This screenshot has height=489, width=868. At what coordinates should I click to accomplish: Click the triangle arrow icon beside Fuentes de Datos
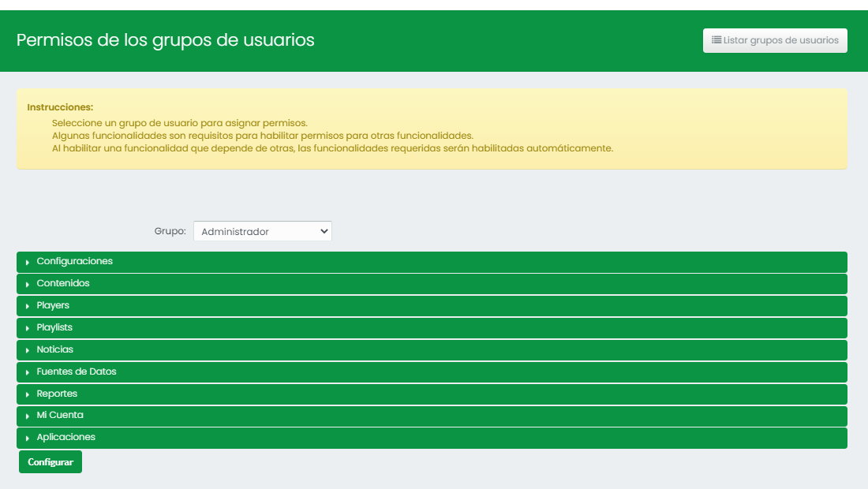[x=27, y=372]
